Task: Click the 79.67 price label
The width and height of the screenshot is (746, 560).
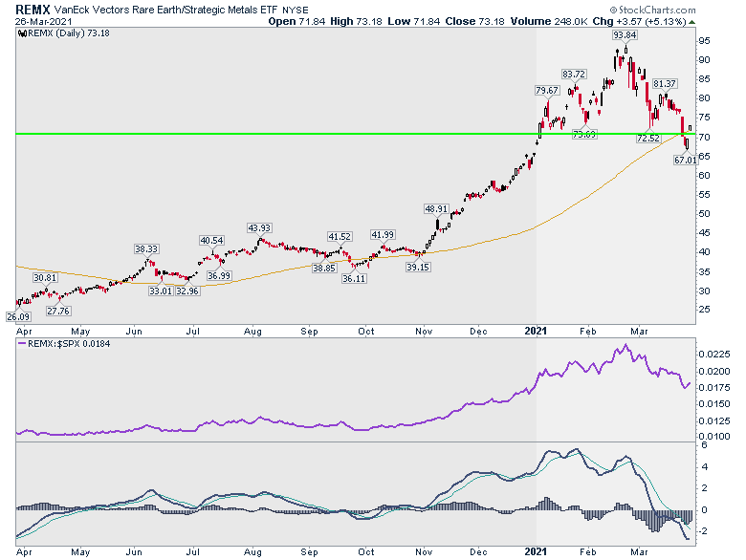Action: pyautogui.click(x=547, y=91)
